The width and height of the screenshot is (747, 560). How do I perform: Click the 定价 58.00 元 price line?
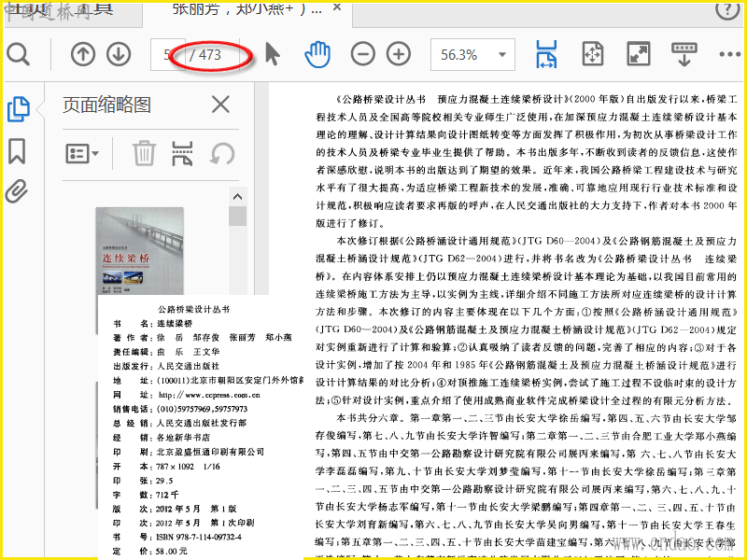point(150,552)
